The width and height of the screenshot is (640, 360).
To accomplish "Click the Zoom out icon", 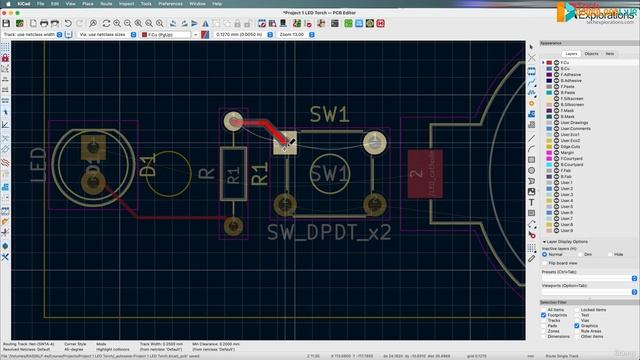I will pyautogui.click(x=128, y=24).
